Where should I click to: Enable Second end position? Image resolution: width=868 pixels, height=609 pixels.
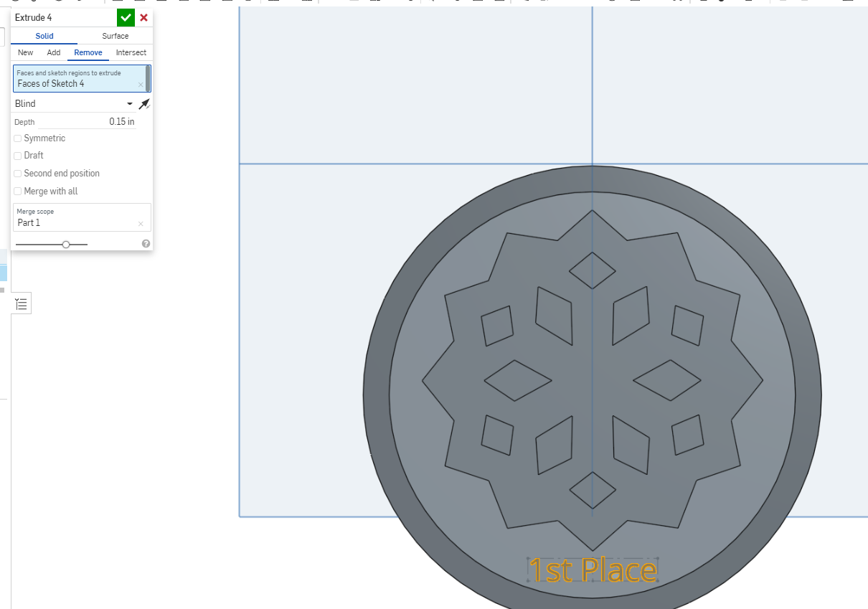(17, 173)
